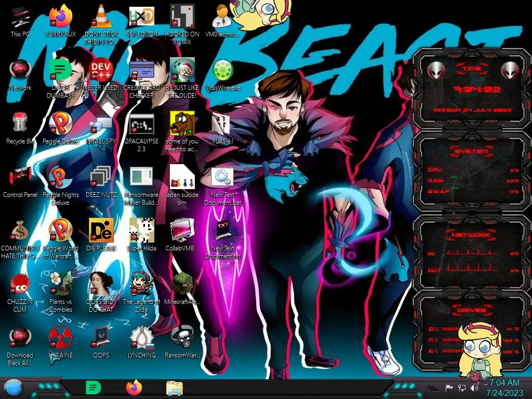Launch Plants vs Zombies

60,292
